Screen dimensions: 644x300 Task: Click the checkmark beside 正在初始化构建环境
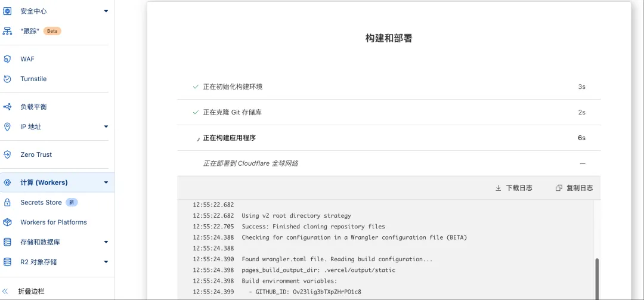[x=196, y=86]
